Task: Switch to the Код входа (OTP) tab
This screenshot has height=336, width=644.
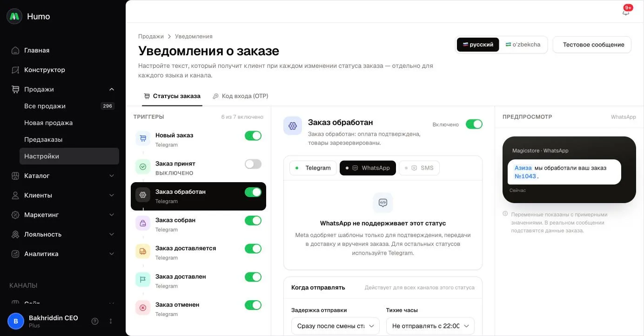Action: click(x=241, y=96)
